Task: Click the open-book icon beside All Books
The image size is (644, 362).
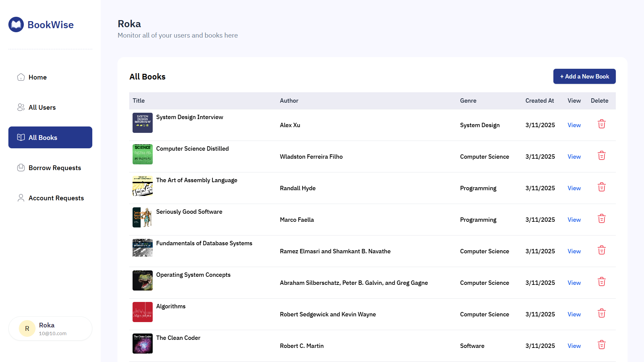Action: coord(21,137)
